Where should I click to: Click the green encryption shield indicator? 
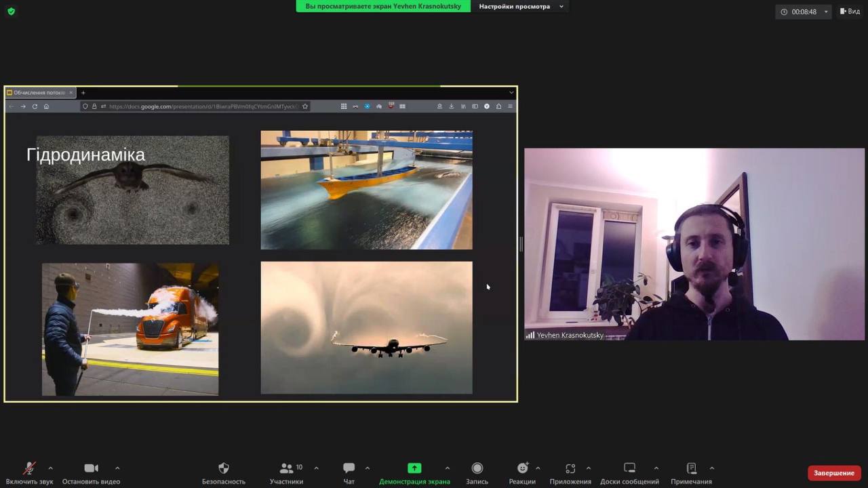pyautogui.click(x=11, y=12)
